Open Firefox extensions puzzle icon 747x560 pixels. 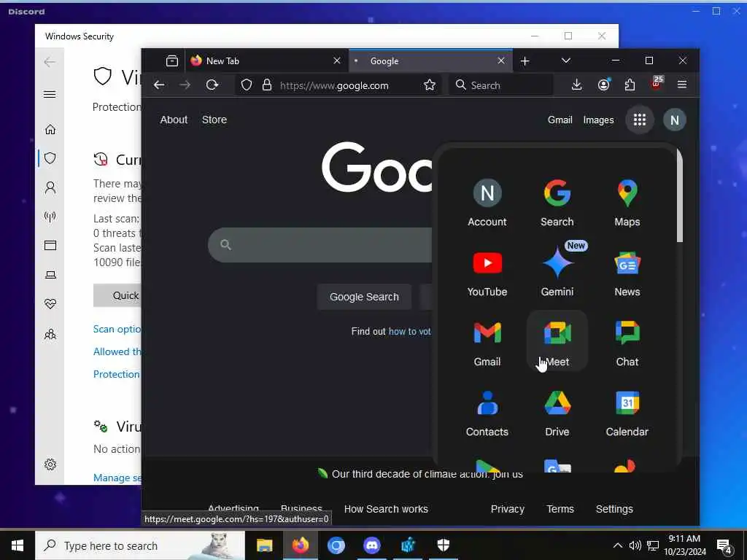point(630,85)
